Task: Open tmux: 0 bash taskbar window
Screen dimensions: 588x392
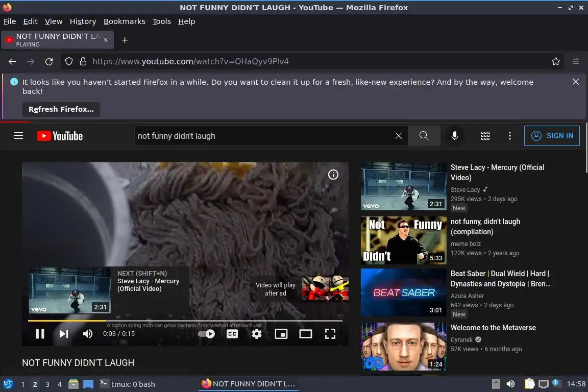Action: 128,384
